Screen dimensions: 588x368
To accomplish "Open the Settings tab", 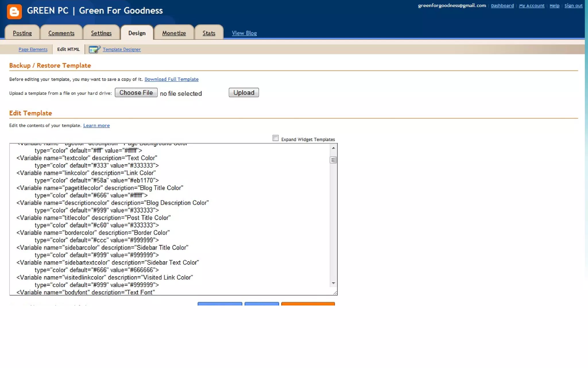I will tap(101, 33).
